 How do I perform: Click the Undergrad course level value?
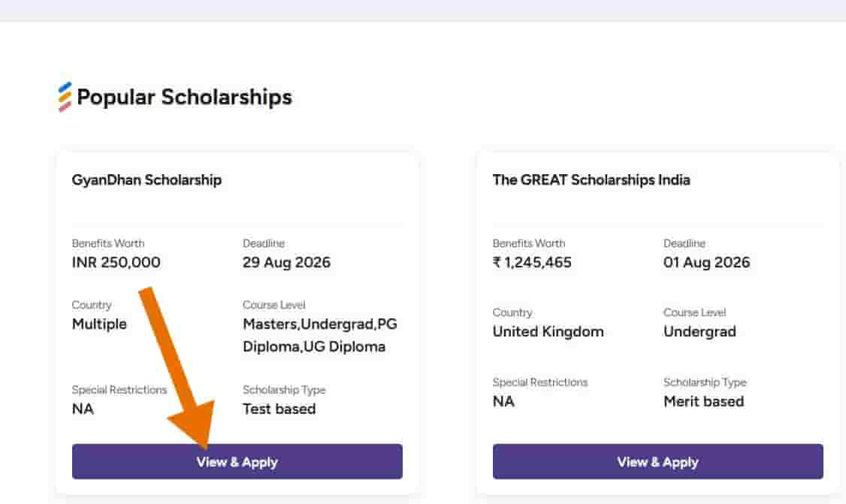pyautogui.click(x=699, y=331)
